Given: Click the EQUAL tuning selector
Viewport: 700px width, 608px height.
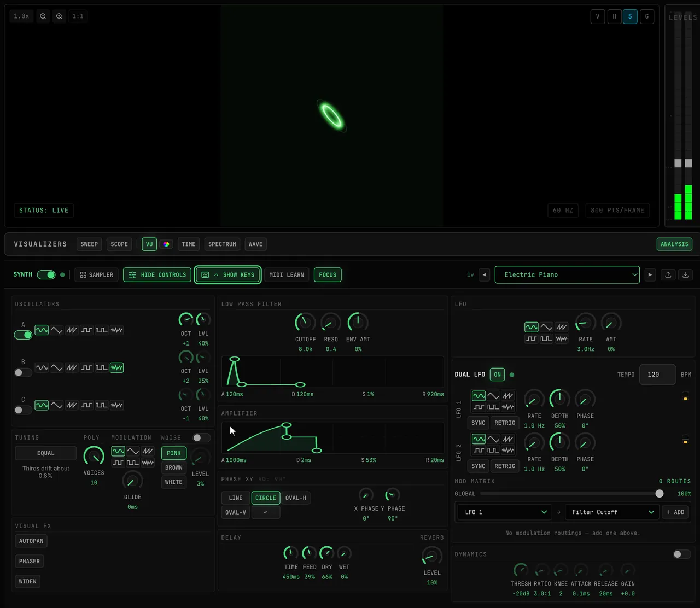Looking at the screenshot, I should [46, 453].
